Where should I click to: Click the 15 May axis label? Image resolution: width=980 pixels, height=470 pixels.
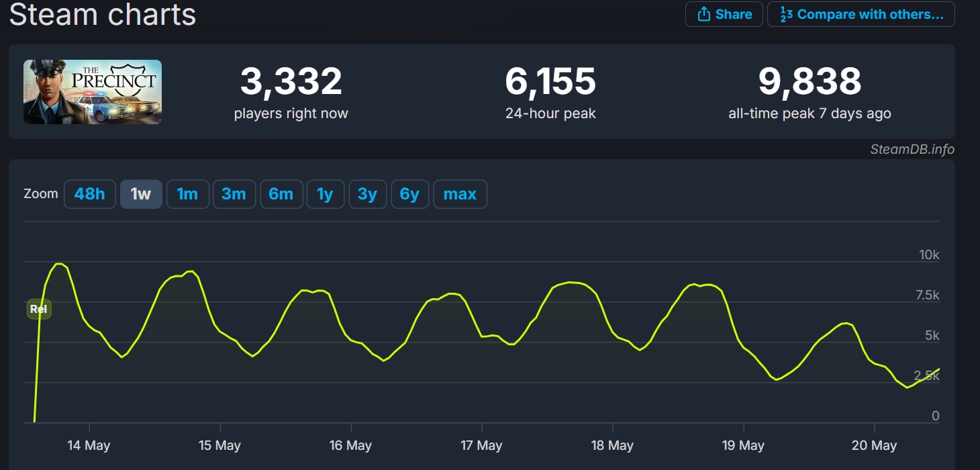click(219, 445)
